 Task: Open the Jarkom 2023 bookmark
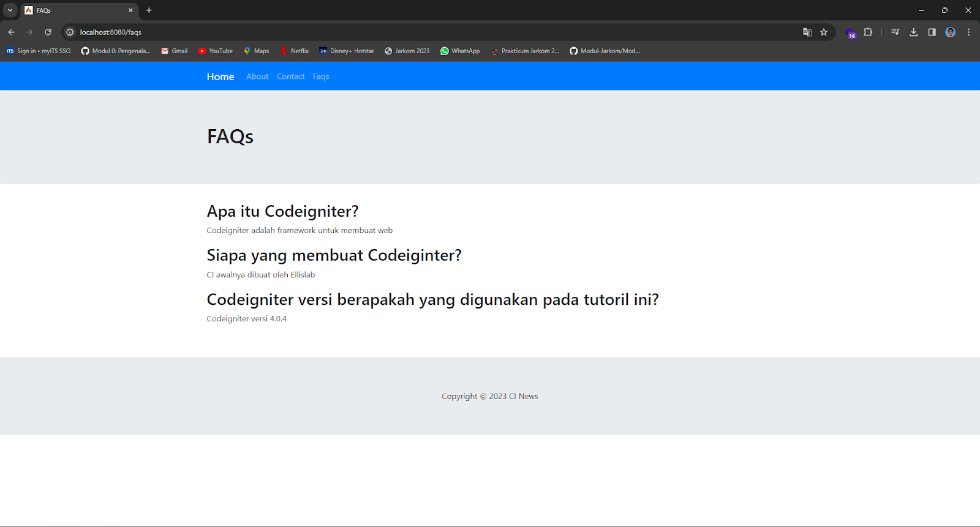[x=407, y=51]
